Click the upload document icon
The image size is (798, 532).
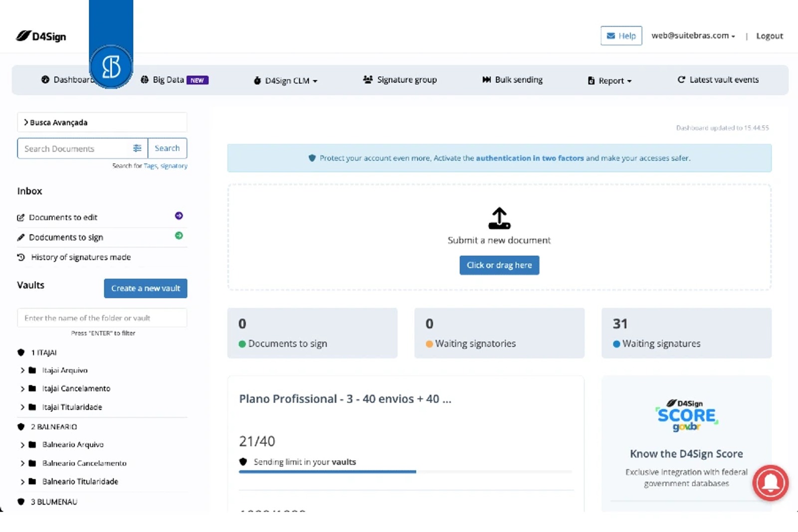click(x=499, y=218)
